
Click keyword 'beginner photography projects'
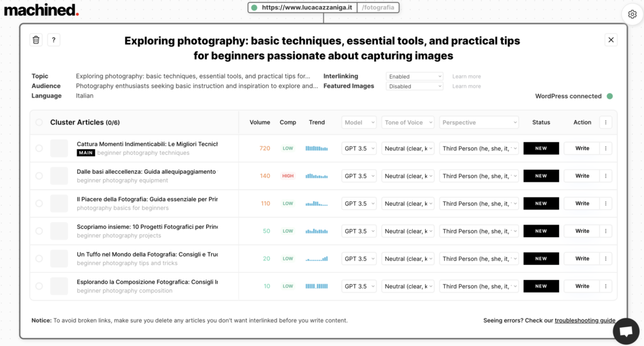[x=119, y=235]
